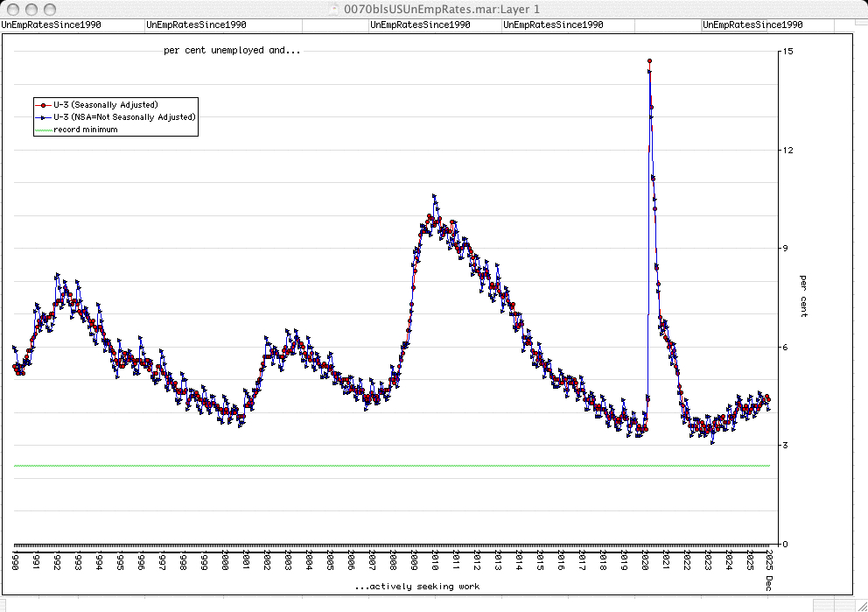
Task: Close the chart window
Action: (x=11, y=9)
